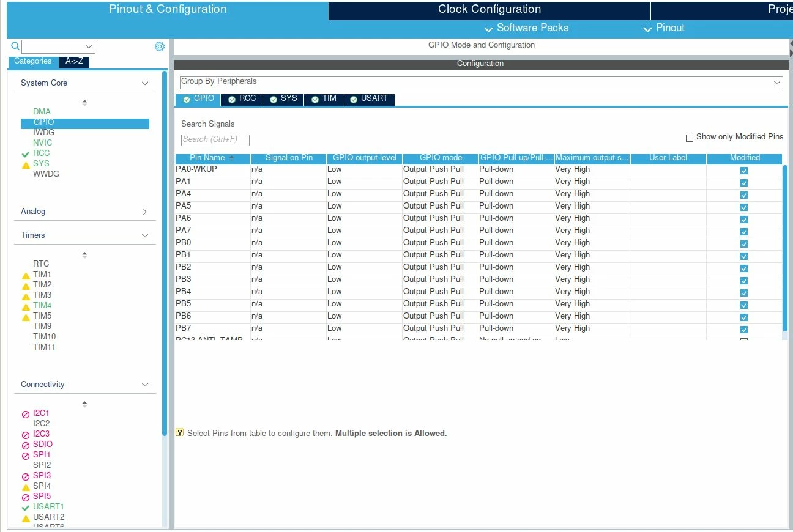Screen dimensions: 793x532
Task: Collapse the System Core category
Action: point(145,83)
